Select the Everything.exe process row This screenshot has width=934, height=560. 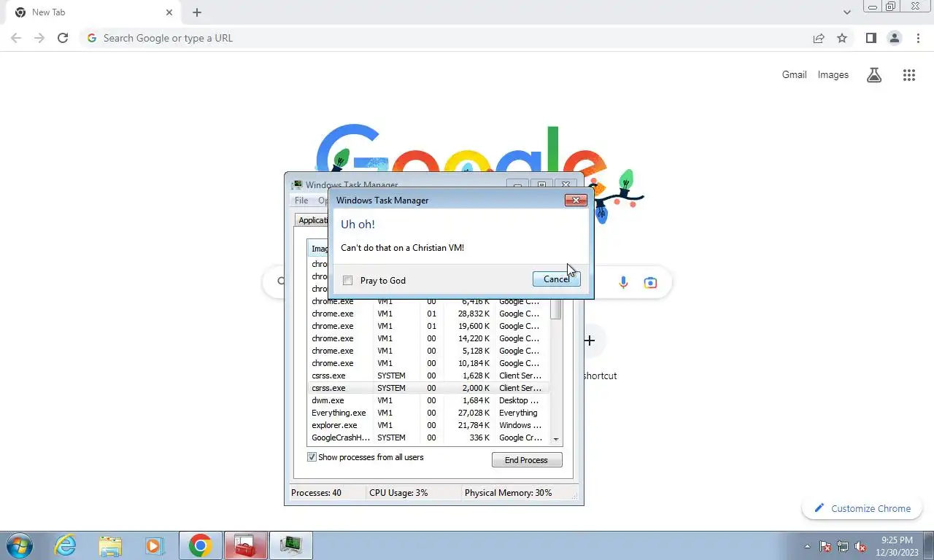point(428,413)
